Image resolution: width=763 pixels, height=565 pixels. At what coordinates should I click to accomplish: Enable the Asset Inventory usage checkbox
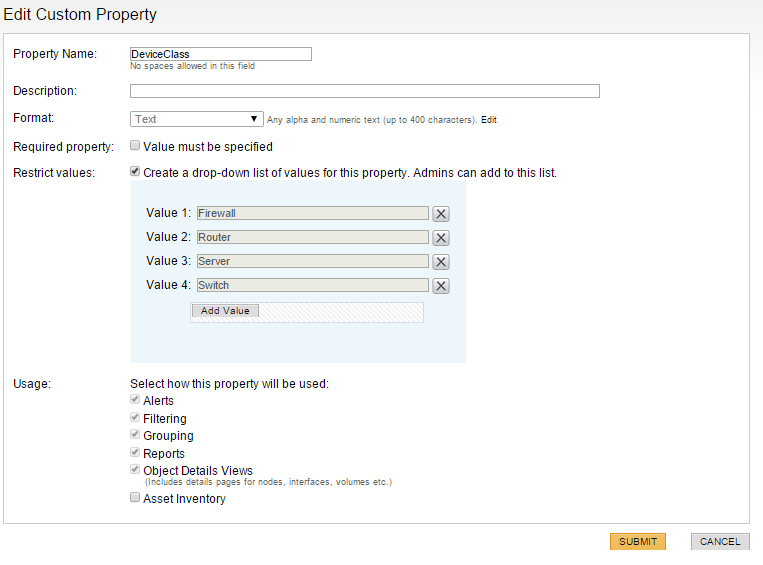(x=135, y=498)
